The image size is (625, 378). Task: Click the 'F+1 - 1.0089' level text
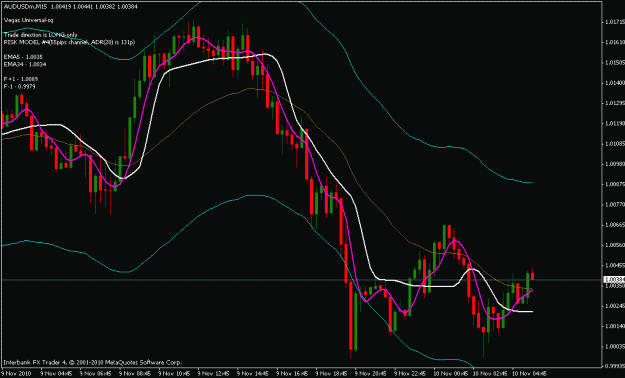(x=21, y=79)
